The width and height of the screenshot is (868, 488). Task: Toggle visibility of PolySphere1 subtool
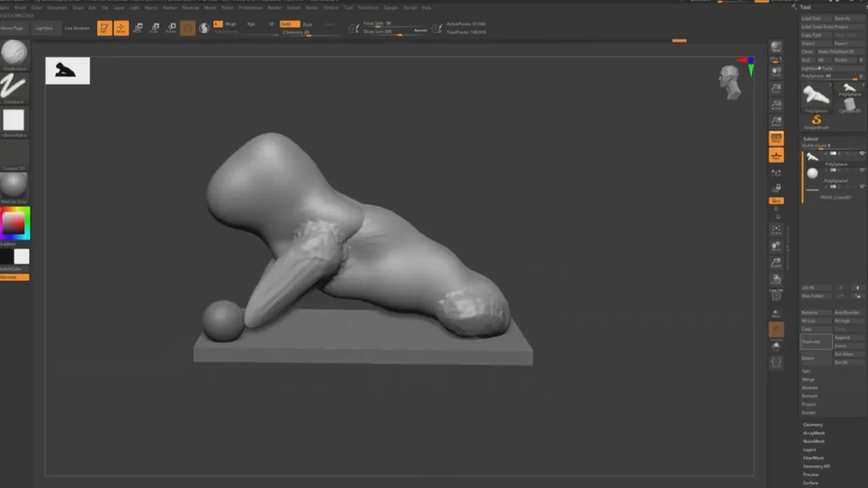pos(863,170)
